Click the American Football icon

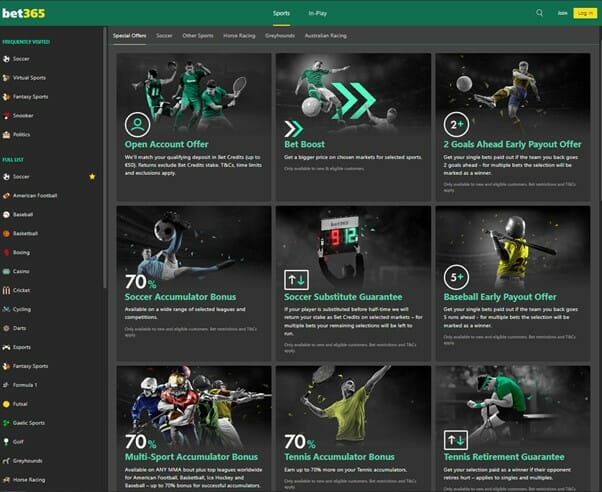6,195
